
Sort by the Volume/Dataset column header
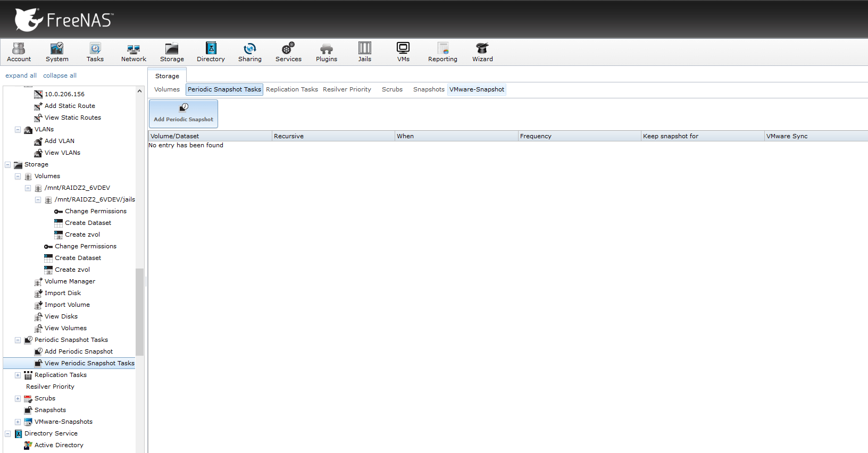(210, 136)
